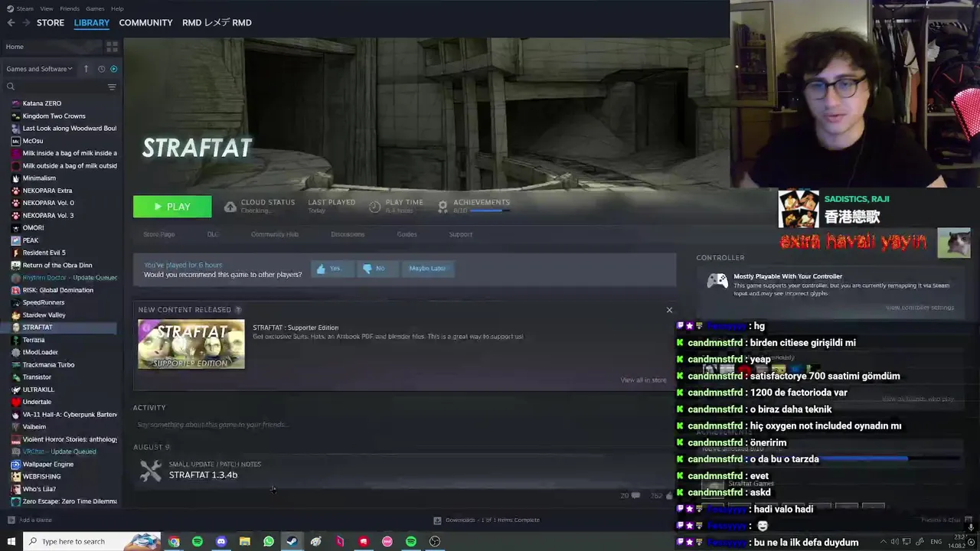
Task: Select Katana ZERO in the library
Action: point(42,103)
